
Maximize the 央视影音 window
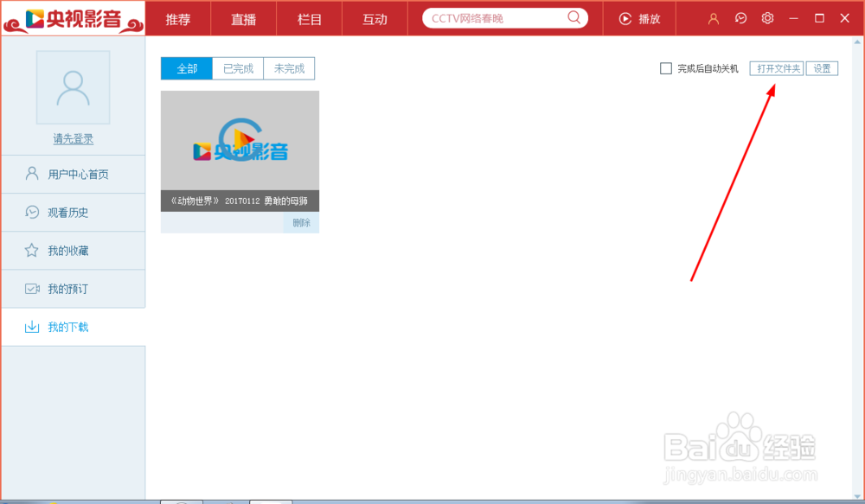[x=819, y=18]
